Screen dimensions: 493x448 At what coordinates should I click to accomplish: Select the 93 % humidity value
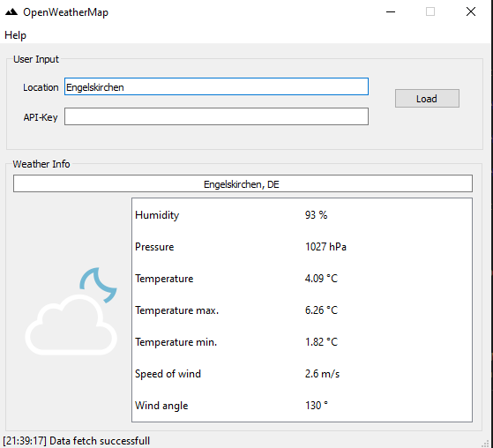(x=316, y=215)
